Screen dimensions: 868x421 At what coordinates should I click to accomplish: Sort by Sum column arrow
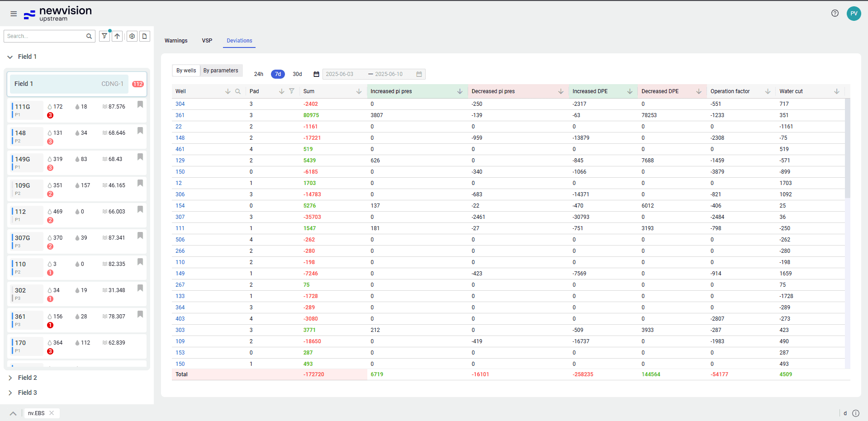point(359,91)
